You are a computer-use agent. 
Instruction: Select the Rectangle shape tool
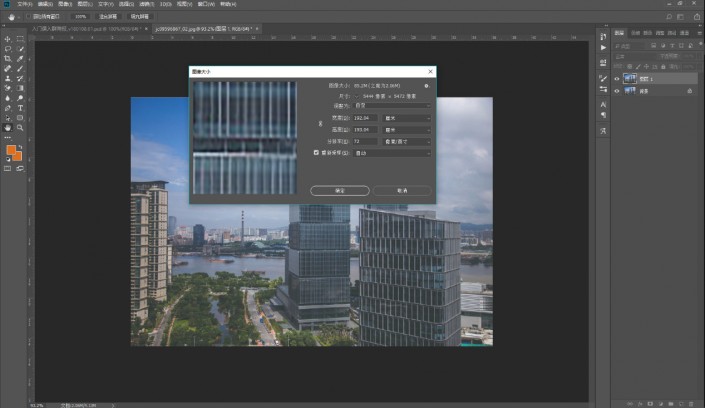pos(20,118)
